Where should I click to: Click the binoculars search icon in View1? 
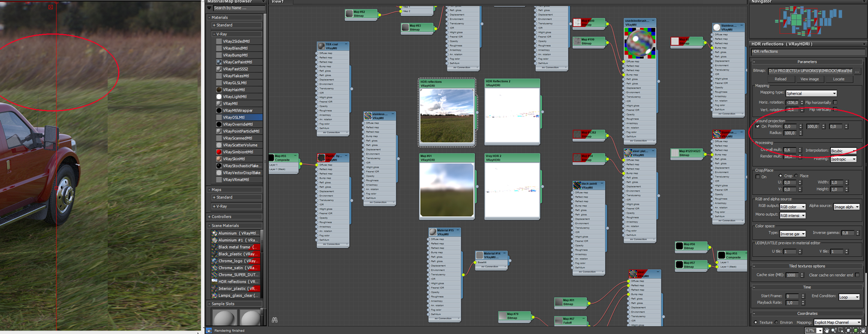tap(274, 320)
